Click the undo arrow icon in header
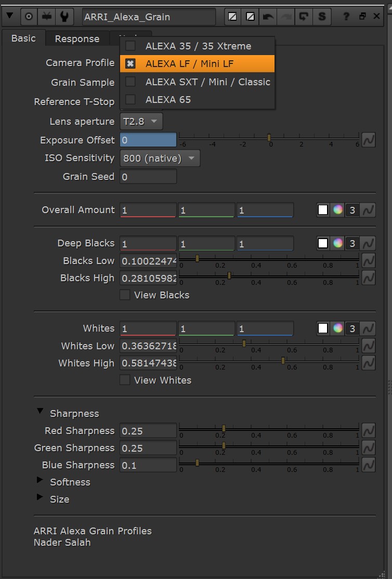The width and height of the screenshot is (392, 579). [268, 17]
